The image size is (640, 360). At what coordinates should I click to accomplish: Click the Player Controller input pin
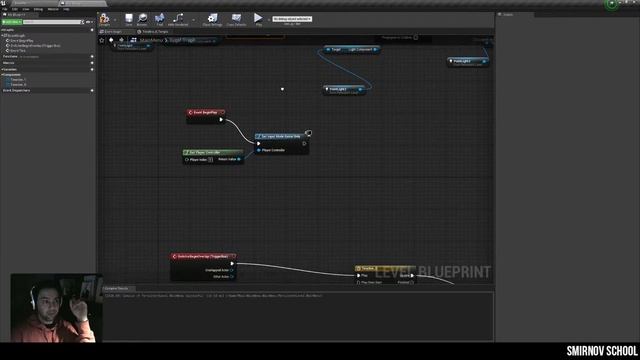(259, 150)
